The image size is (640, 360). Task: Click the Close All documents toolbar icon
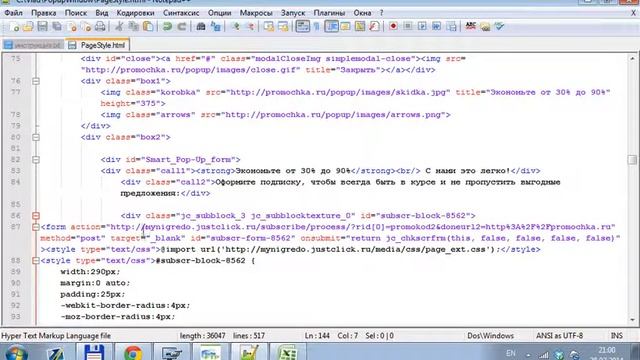pos(86,27)
